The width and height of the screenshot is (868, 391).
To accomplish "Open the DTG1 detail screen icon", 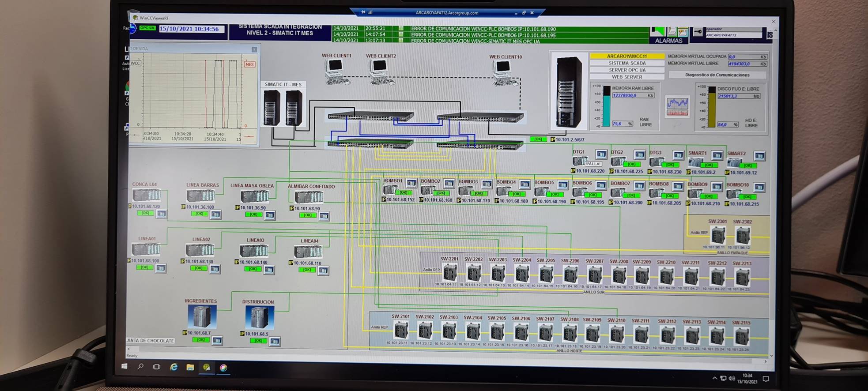I will point(601,154).
